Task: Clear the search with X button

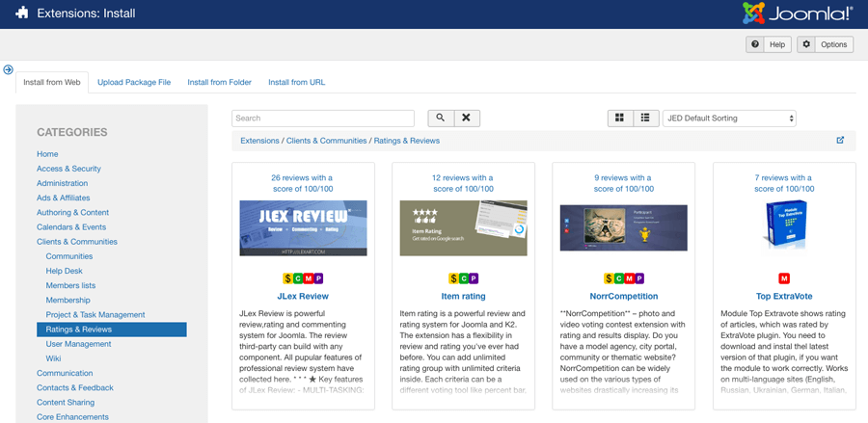Action: tap(467, 118)
